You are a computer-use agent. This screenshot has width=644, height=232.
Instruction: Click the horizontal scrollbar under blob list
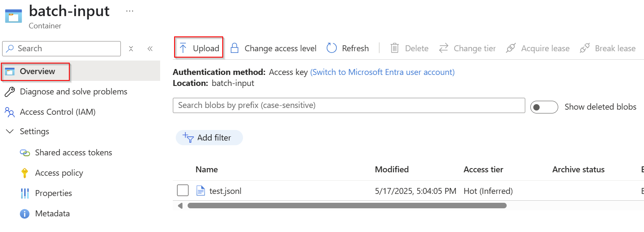coord(347,206)
